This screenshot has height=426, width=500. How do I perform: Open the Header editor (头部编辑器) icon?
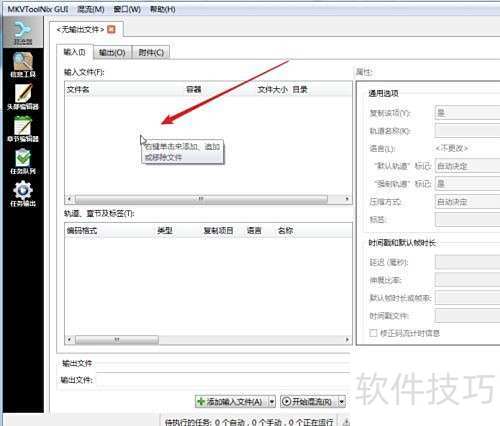click(x=23, y=97)
